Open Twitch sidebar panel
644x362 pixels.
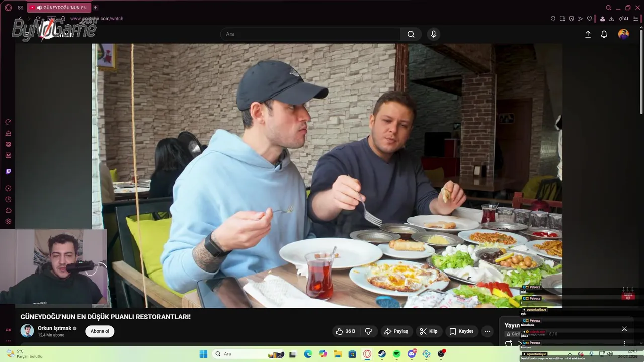(x=8, y=171)
